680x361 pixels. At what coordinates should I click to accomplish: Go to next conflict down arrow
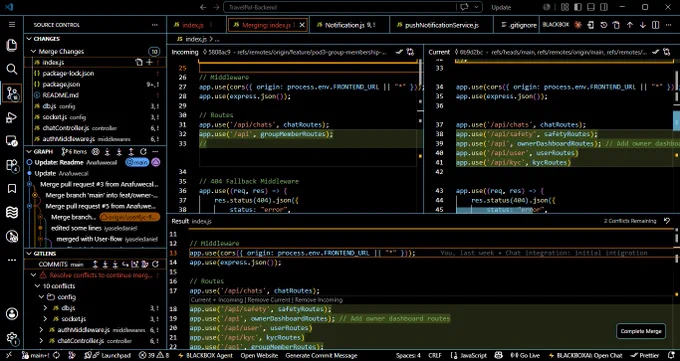point(643,25)
